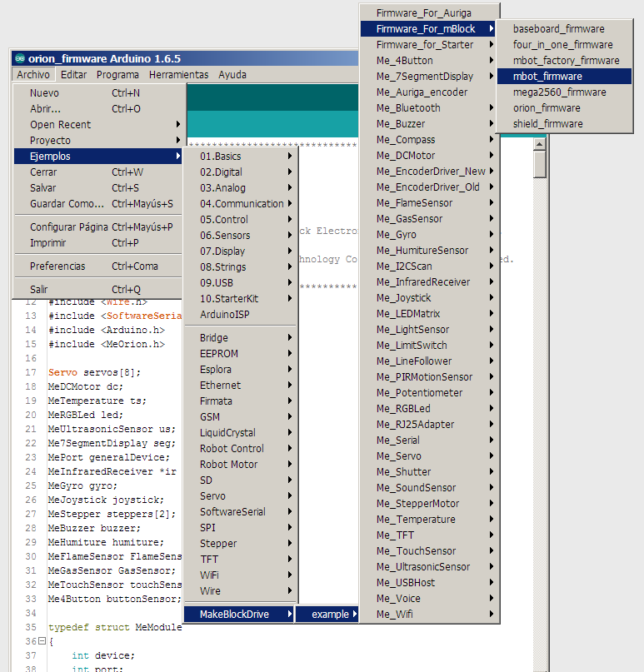This screenshot has height=672, width=644.
Task: Expand 04.Communication examples
Action: click(x=241, y=204)
